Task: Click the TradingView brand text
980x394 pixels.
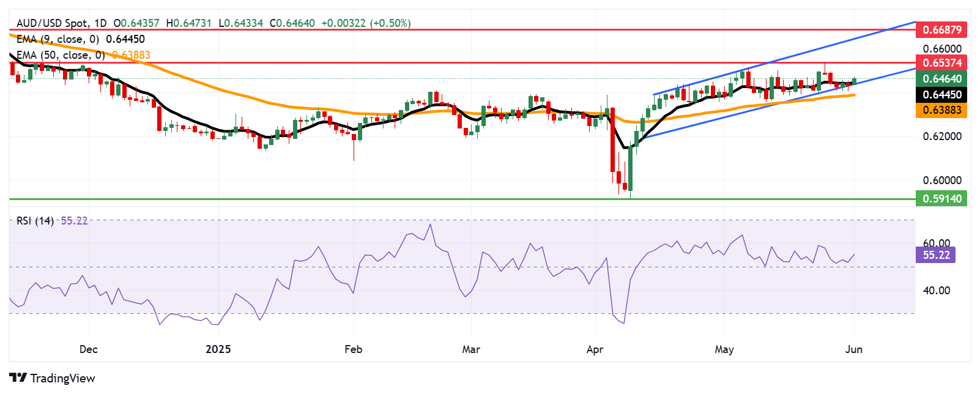Action: [62, 378]
